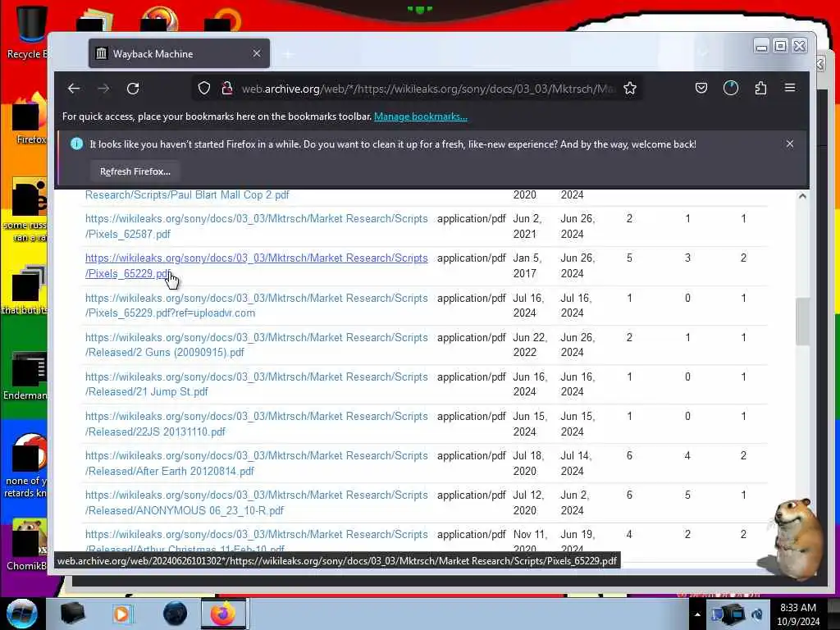Click the 'Jun 22, 2022' date cell
840x630 pixels.
(530, 345)
